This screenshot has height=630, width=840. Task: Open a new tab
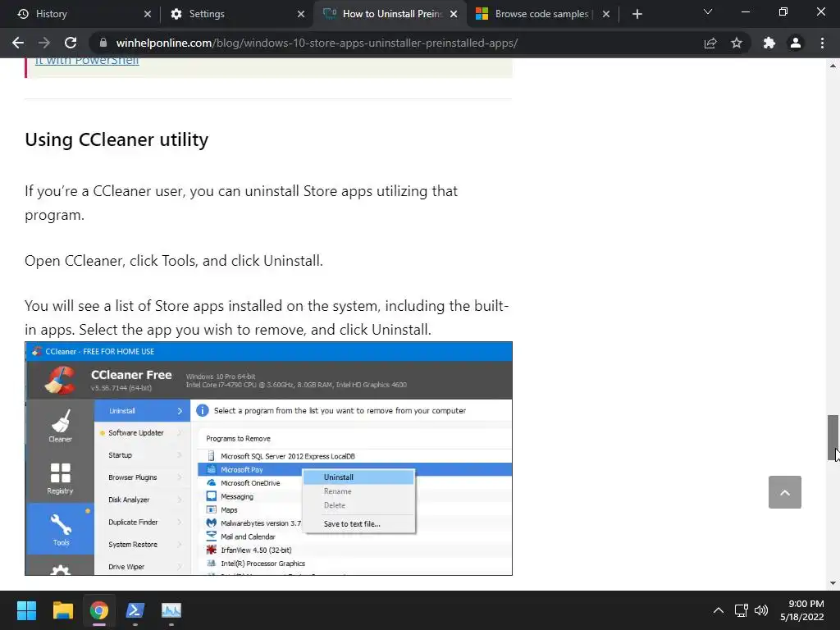(637, 14)
